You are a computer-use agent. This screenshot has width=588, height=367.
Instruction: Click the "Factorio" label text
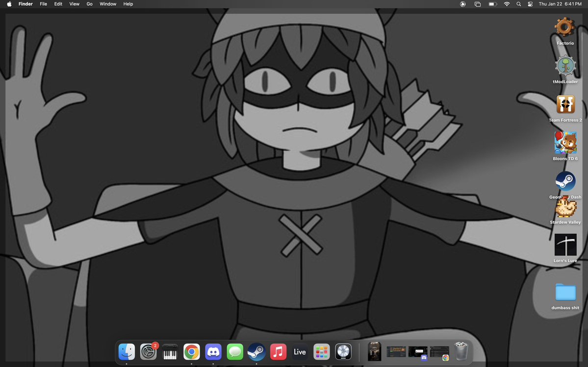click(x=565, y=43)
